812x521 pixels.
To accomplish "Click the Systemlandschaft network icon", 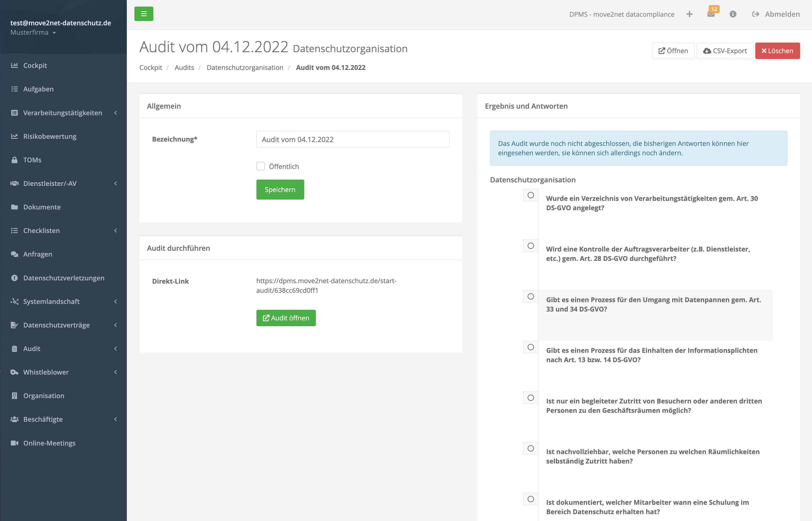I will click(x=14, y=301).
